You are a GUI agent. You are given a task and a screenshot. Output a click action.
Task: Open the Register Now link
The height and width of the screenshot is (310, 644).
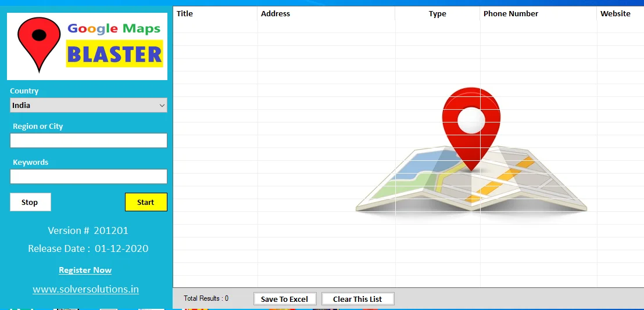[85, 270]
